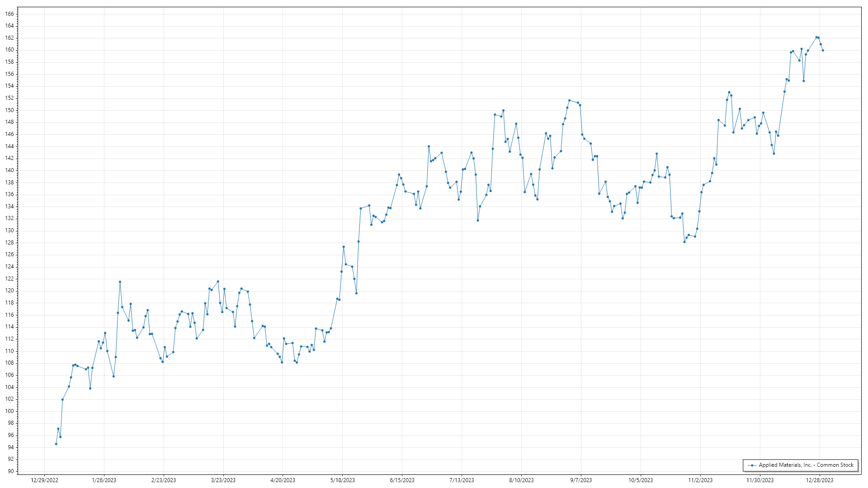This screenshot has height=488, width=868.
Task: Click the 11/2/2023 x-axis label
Action: coord(700,480)
